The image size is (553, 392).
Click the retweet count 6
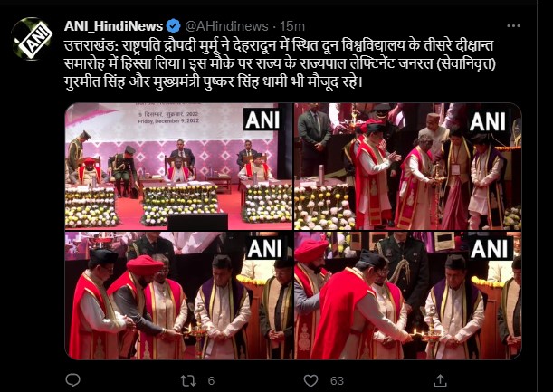211,381
